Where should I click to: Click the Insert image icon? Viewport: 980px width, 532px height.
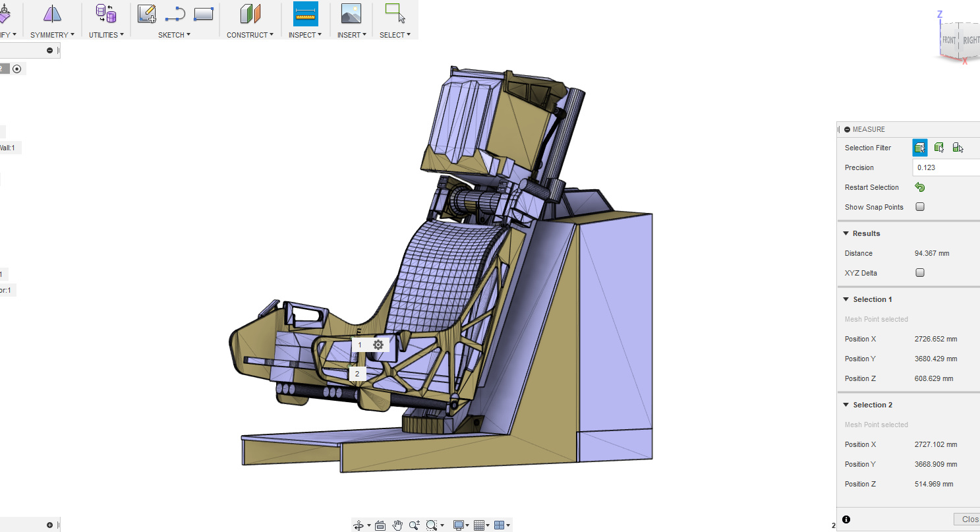[351, 14]
